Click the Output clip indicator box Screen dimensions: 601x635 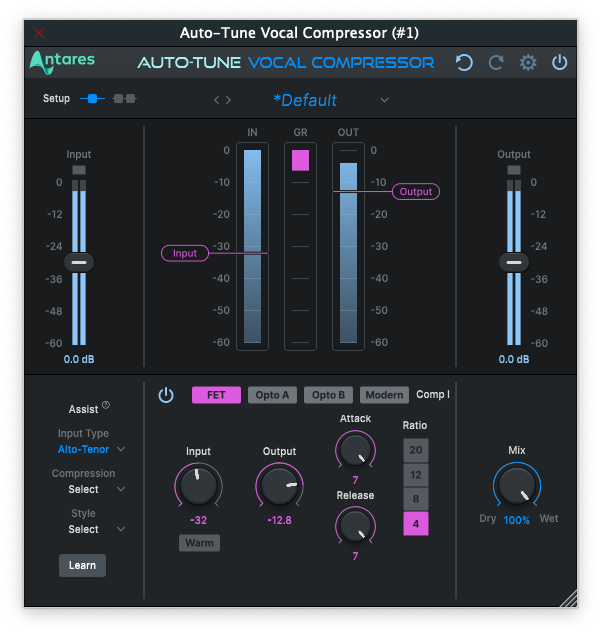pyautogui.click(x=514, y=170)
